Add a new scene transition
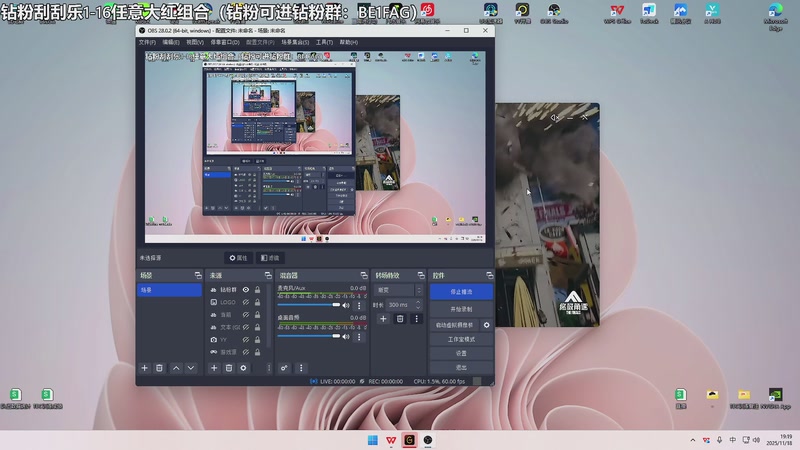Viewport: 800px width, 450px height. [x=383, y=319]
